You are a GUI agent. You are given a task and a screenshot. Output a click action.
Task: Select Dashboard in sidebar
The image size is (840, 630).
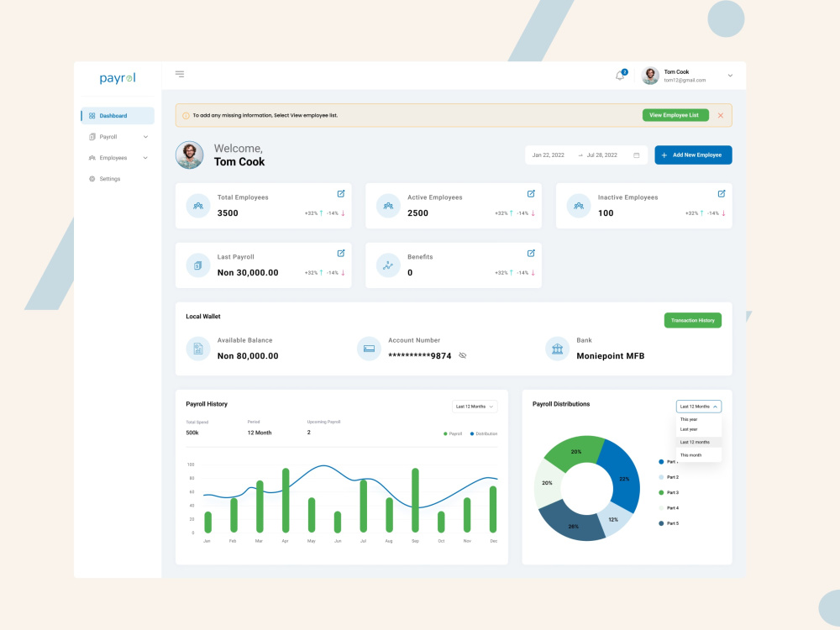118,116
